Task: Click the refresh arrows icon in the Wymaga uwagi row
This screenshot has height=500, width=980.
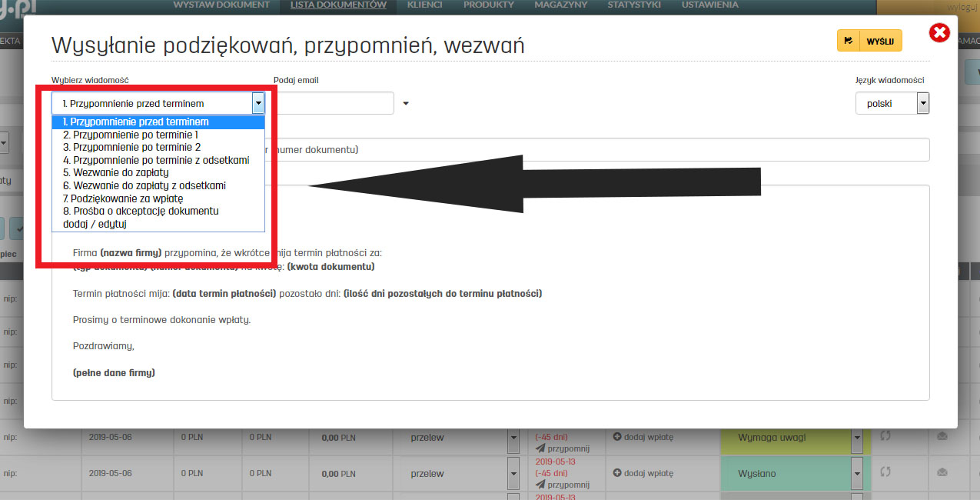Action: click(x=885, y=436)
